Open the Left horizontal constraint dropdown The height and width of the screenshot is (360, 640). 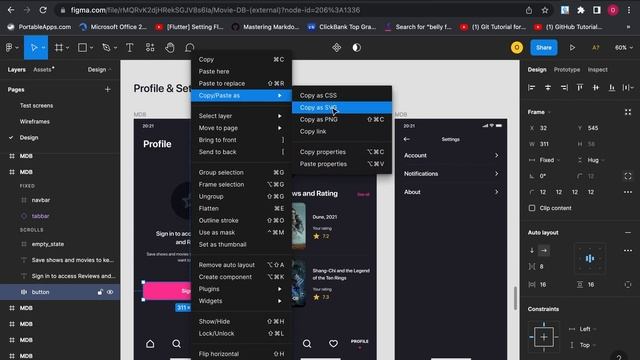(587, 329)
